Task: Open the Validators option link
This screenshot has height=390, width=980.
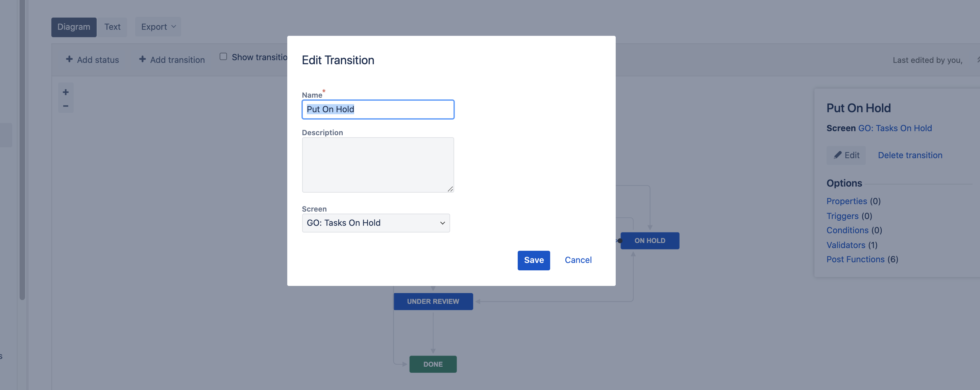Action: 846,245
